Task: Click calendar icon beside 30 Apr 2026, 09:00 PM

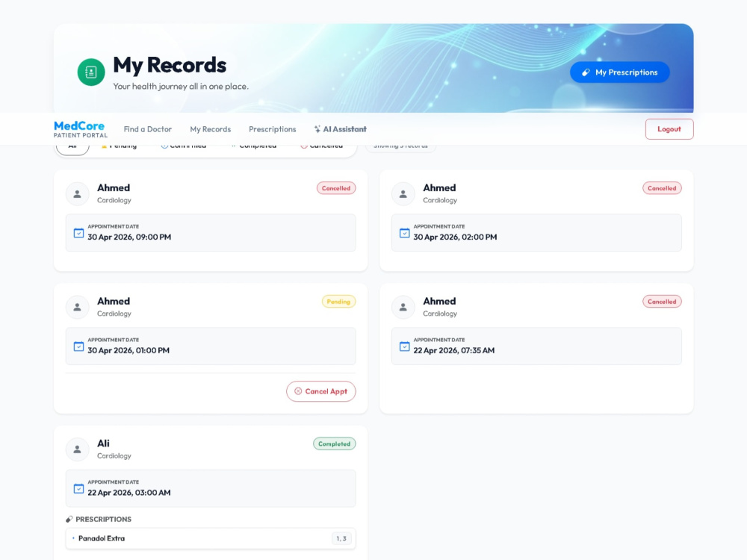Action: coord(78,233)
